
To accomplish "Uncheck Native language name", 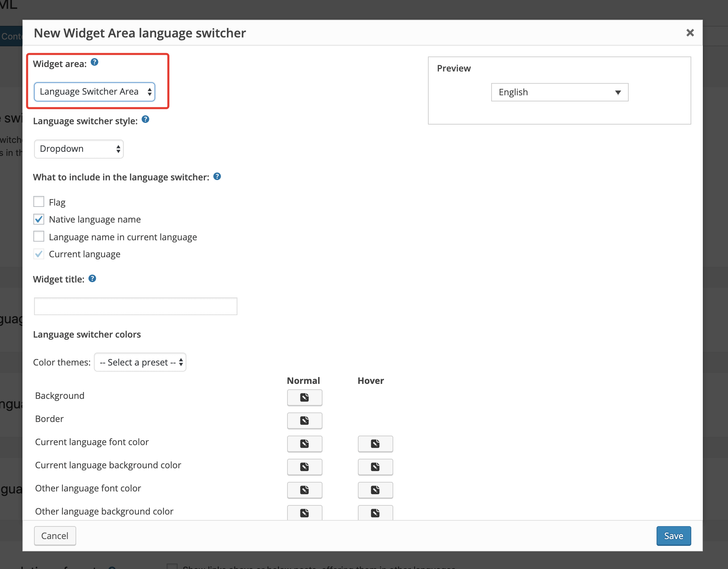I will 39,219.
